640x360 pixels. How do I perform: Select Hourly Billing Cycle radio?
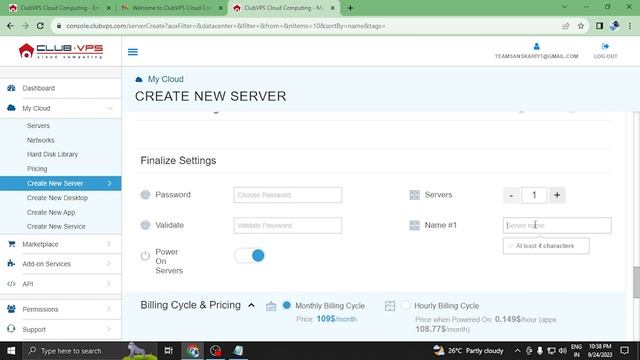point(406,305)
